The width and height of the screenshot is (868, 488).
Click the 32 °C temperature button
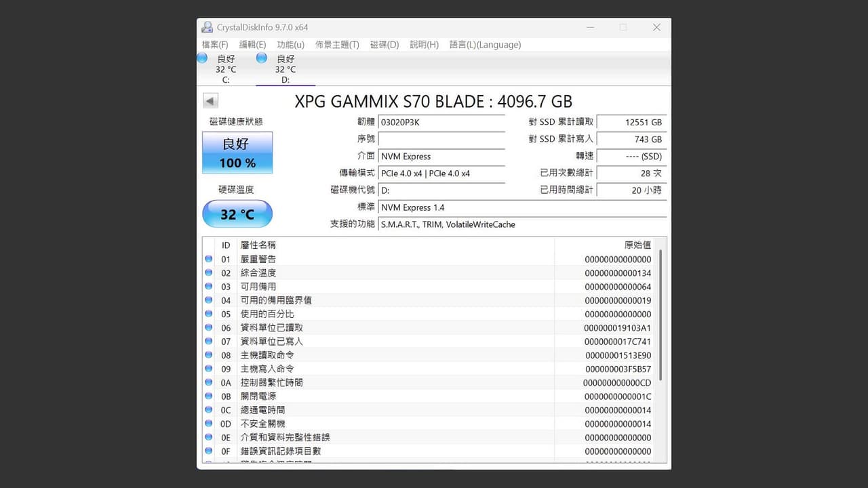coord(237,214)
